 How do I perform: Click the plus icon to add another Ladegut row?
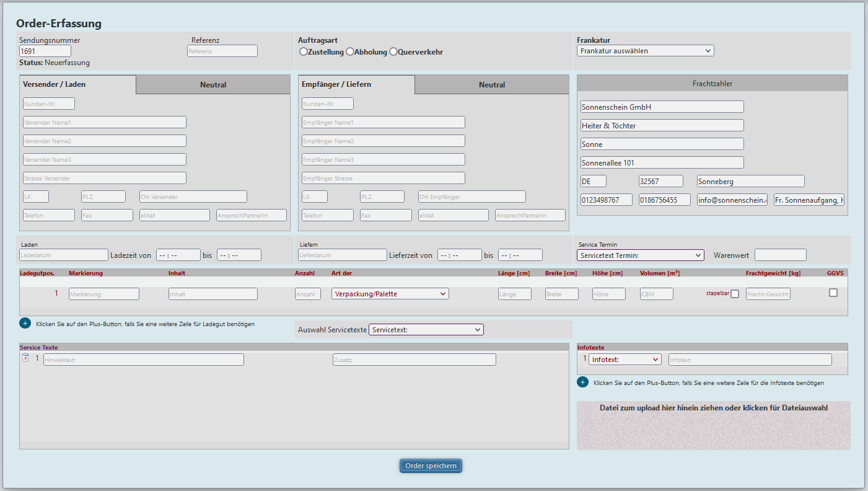point(25,322)
